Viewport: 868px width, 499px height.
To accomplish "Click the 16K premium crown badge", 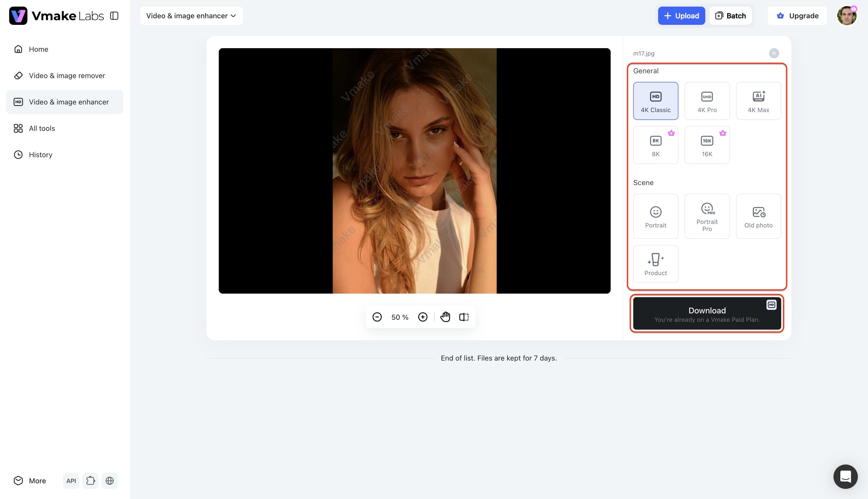I will 723,133.
